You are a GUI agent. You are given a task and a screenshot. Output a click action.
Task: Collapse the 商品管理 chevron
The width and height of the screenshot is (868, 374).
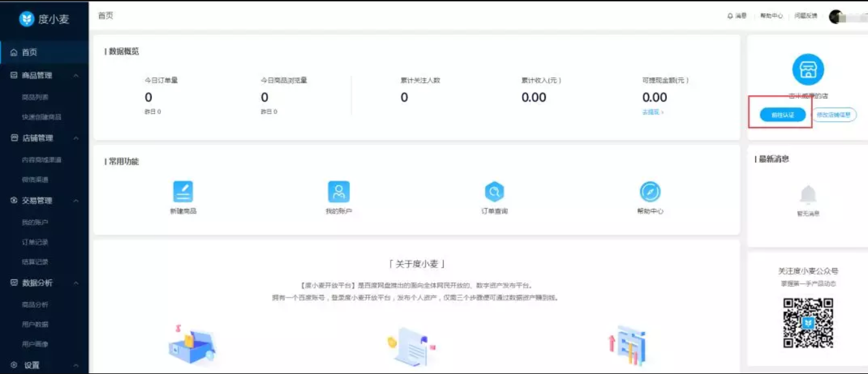point(76,76)
